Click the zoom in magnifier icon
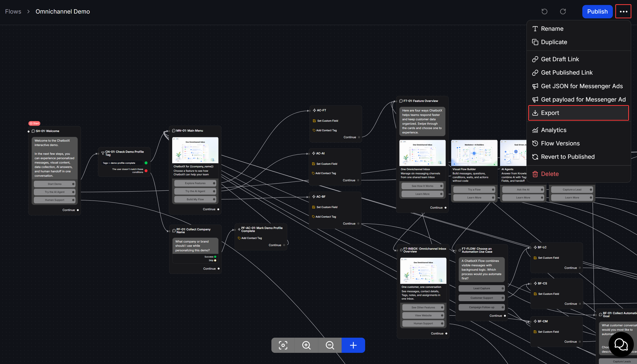This screenshot has height=364, width=637. pos(306,345)
